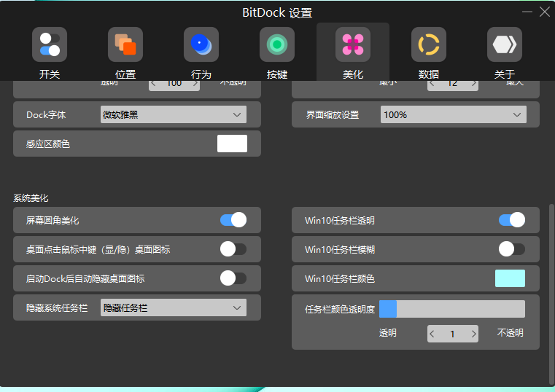Open the 按键 hotkeys settings icon
The width and height of the screenshot is (555, 392).
pos(277,44)
